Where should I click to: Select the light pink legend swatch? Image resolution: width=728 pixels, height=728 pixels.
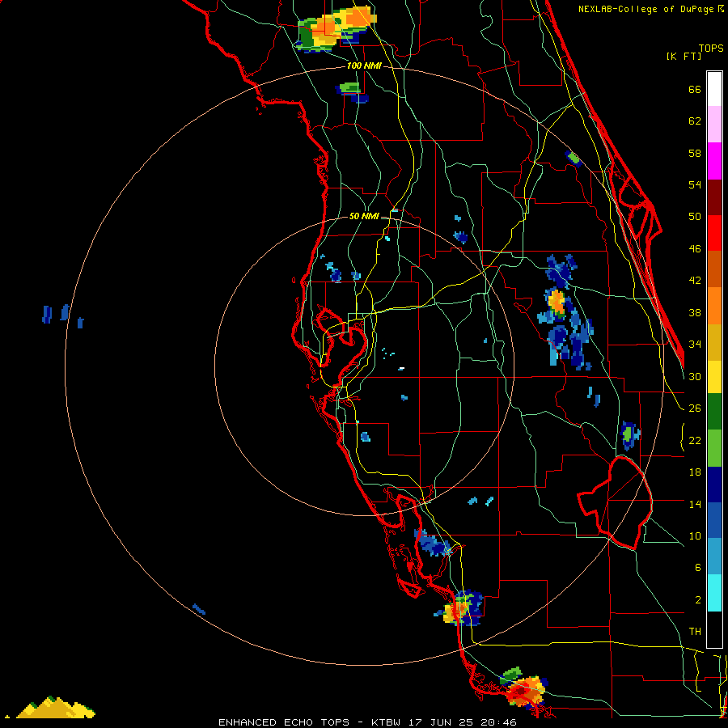coord(714,125)
